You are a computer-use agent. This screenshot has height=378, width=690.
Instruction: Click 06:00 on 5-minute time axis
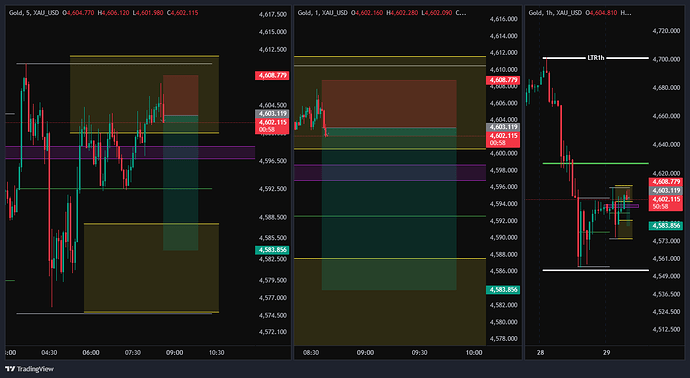click(x=91, y=352)
